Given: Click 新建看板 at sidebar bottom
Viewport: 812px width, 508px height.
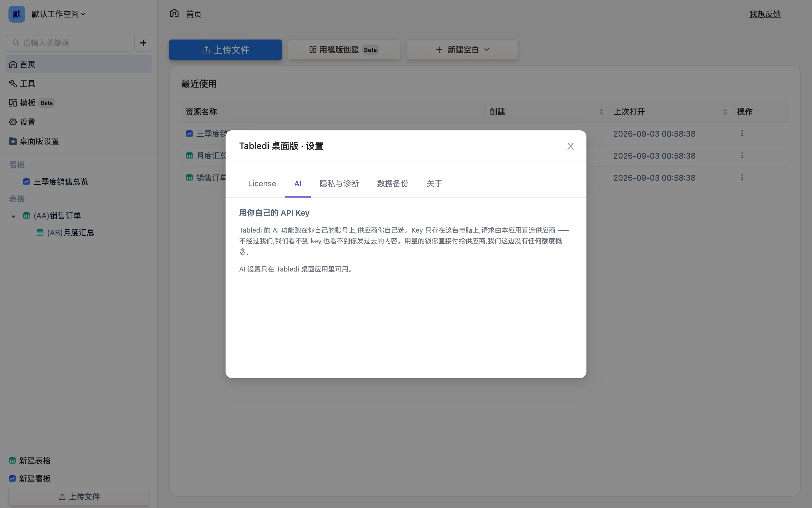Looking at the screenshot, I should (30, 479).
